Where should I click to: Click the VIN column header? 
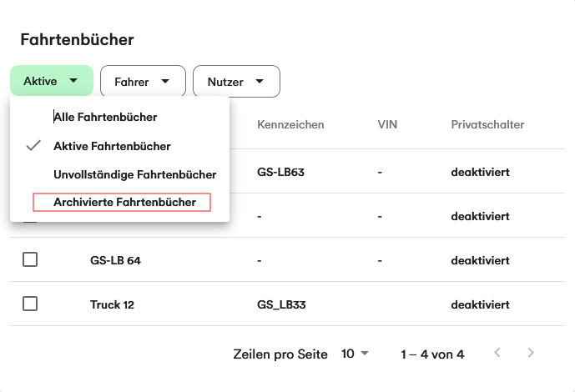coord(387,125)
